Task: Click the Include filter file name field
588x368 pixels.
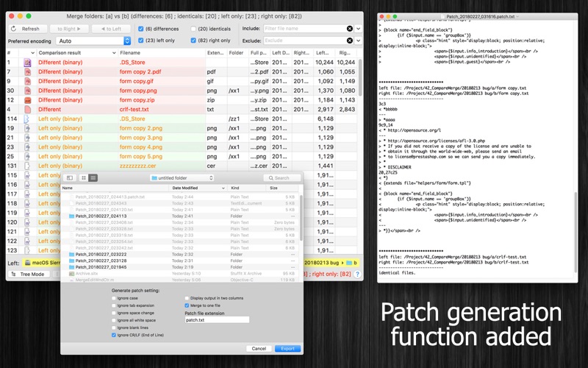Action: coord(304,29)
